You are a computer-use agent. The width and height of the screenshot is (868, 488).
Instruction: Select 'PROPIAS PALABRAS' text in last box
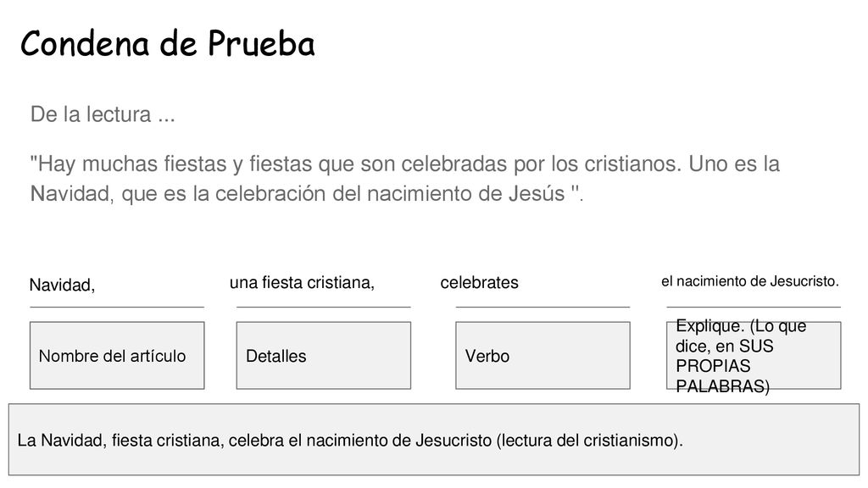point(722,375)
